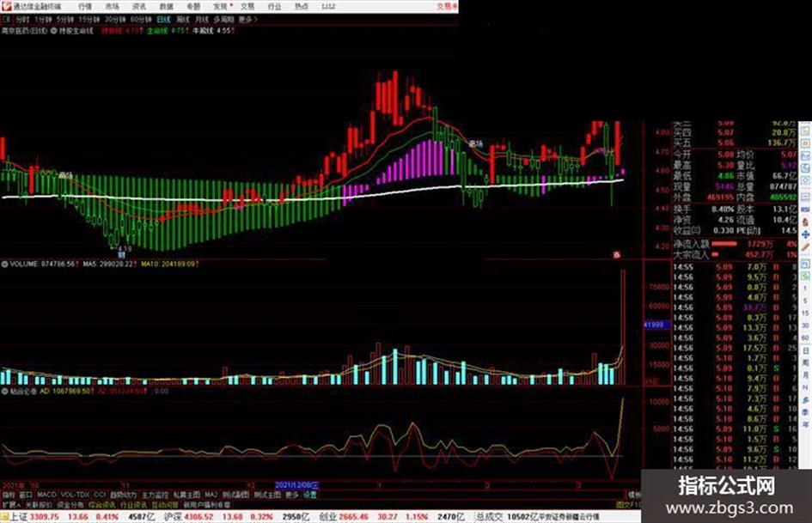Click the third indicator panel circle icon

point(4,392)
